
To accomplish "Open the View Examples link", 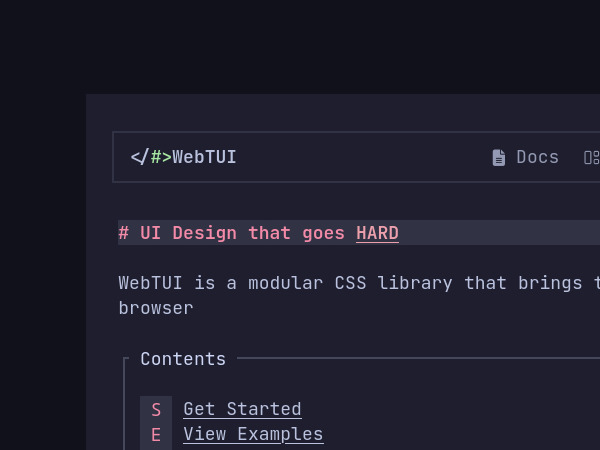I will point(253,434).
